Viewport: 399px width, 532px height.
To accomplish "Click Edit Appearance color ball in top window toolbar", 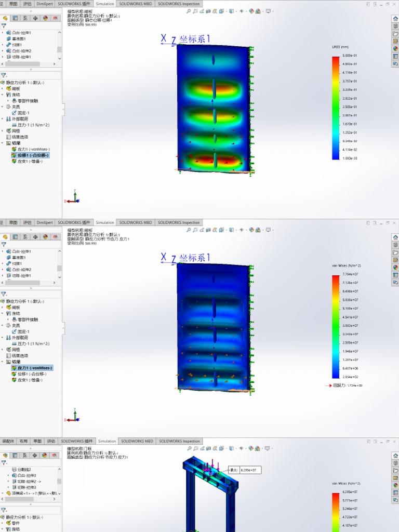I will [251, 11].
